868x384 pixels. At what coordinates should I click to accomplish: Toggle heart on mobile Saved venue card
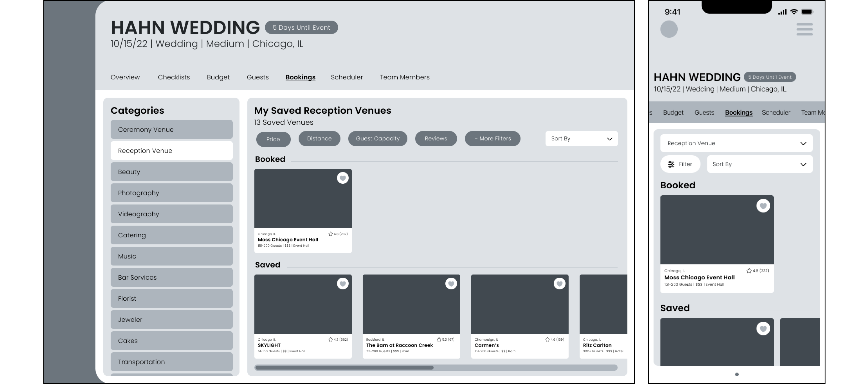(x=763, y=329)
